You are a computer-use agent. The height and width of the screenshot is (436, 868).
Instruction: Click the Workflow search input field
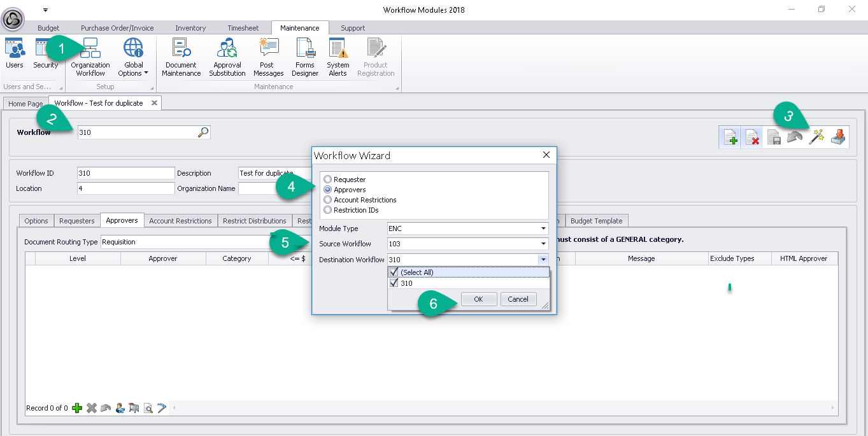(137, 132)
